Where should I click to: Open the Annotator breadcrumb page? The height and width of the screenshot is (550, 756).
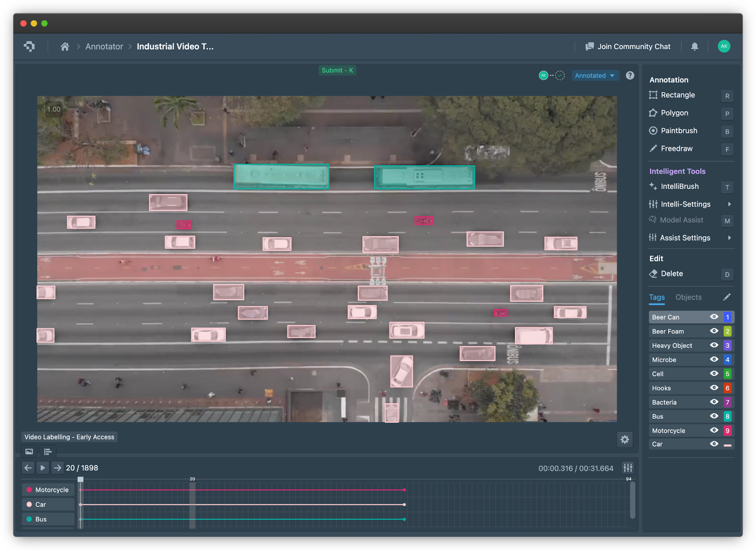[104, 46]
